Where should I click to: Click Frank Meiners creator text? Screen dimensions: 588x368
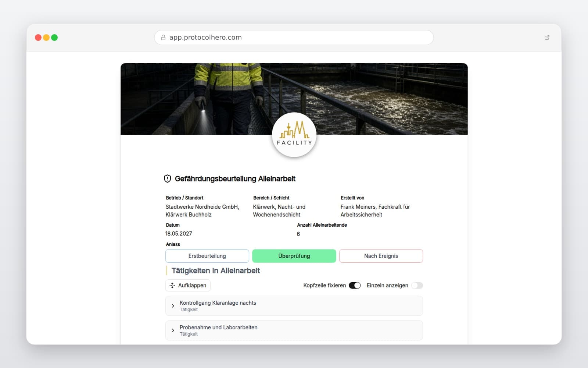tap(375, 211)
